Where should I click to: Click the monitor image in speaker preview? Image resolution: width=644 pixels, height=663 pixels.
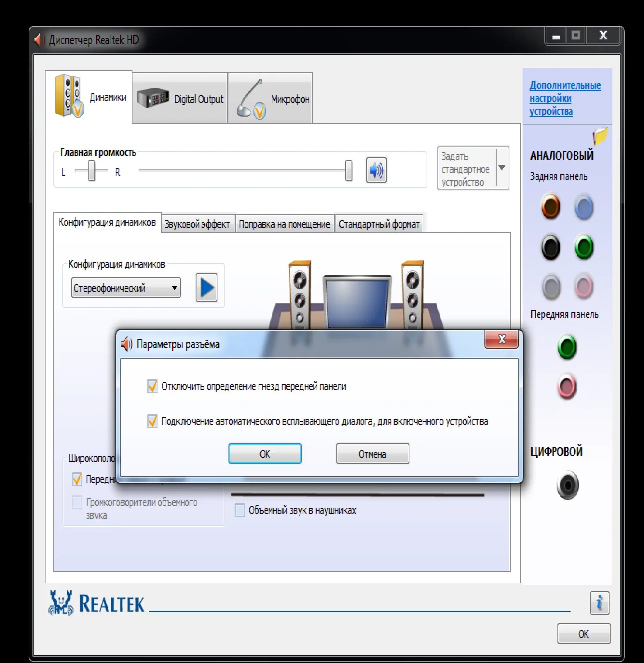357,301
